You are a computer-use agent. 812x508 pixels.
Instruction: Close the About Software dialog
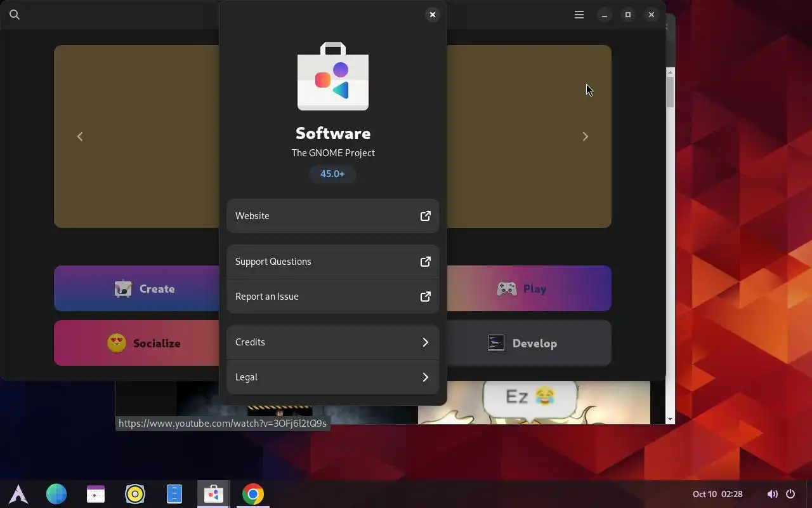[432, 15]
